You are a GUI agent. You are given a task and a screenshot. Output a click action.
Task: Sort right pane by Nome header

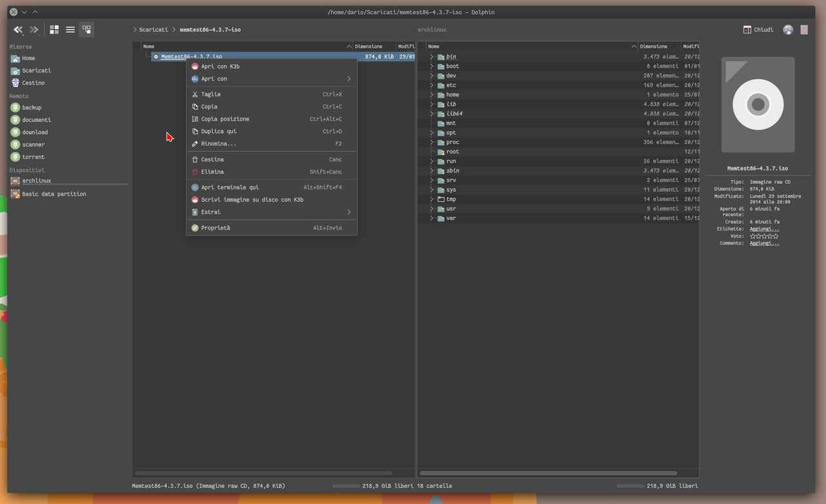point(532,46)
